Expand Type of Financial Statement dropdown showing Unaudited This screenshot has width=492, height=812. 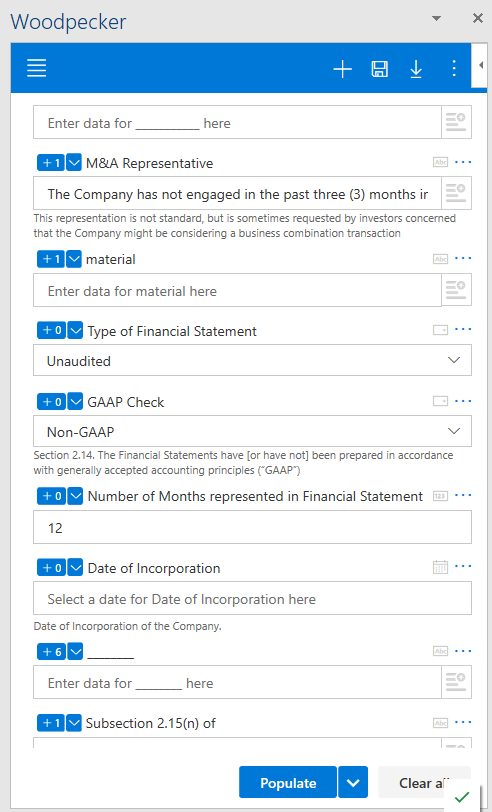252,360
